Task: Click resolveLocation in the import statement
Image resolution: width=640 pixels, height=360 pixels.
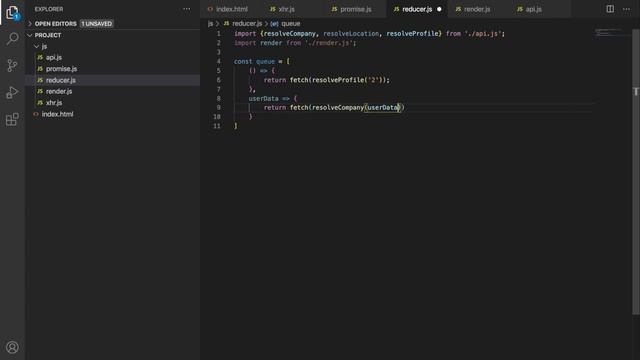Action: 351,33
